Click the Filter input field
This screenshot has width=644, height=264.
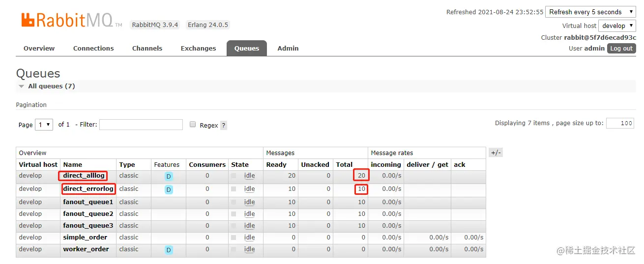pyautogui.click(x=141, y=125)
